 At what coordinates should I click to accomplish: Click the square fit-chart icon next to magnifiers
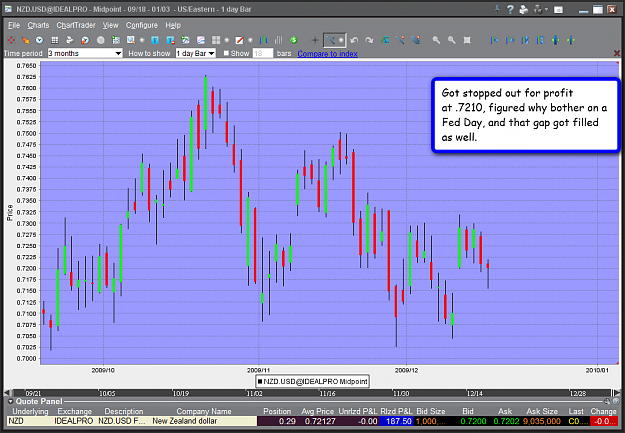[467, 40]
